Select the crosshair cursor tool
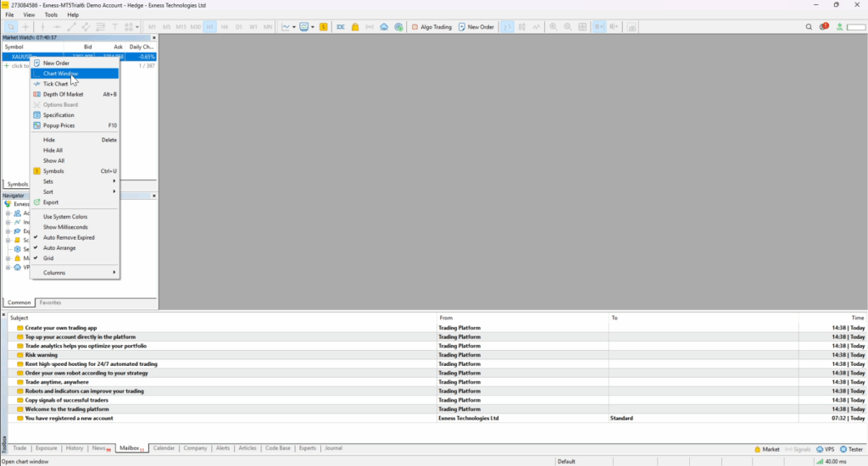 (25, 27)
